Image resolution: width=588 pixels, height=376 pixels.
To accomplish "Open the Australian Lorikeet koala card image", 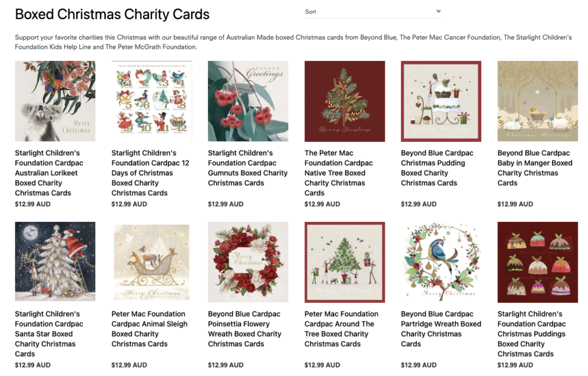I will (x=55, y=101).
